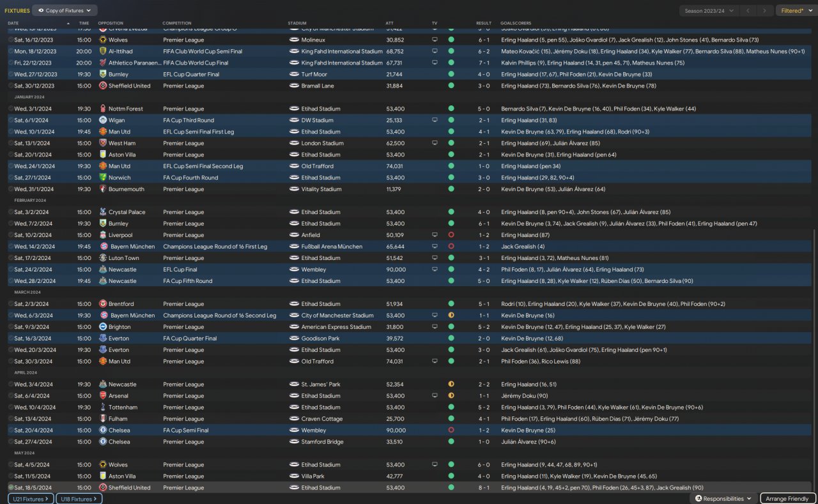This screenshot has width=818, height=504.
Task: Select the West Ham club badge
Action: pos(103,143)
